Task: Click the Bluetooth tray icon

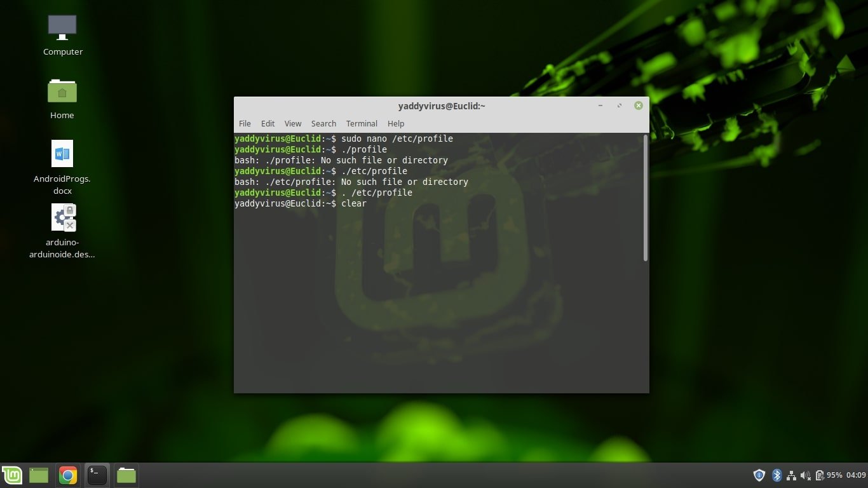Action: [776, 475]
